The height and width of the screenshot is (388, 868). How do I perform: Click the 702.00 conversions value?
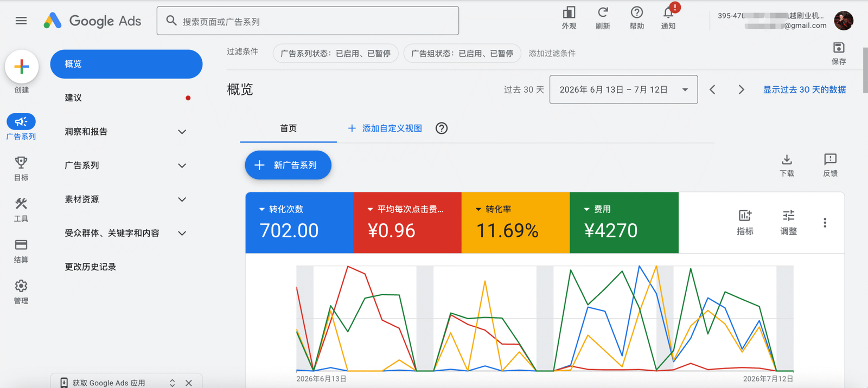(289, 230)
